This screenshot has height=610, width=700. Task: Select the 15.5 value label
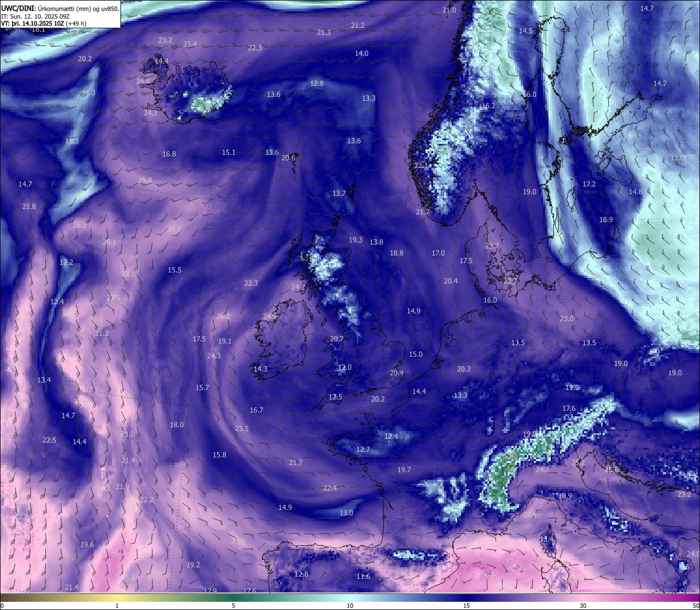pos(174,270)
